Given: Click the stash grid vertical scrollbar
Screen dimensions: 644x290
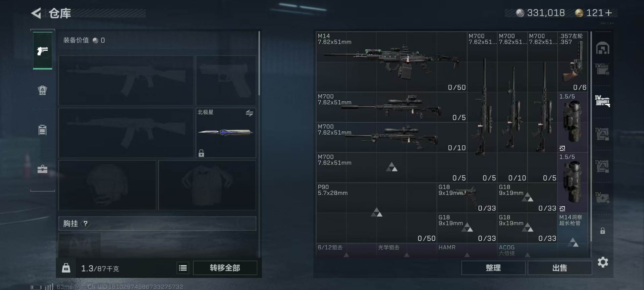Looking at the screenshot, I should tap(591, 136).
